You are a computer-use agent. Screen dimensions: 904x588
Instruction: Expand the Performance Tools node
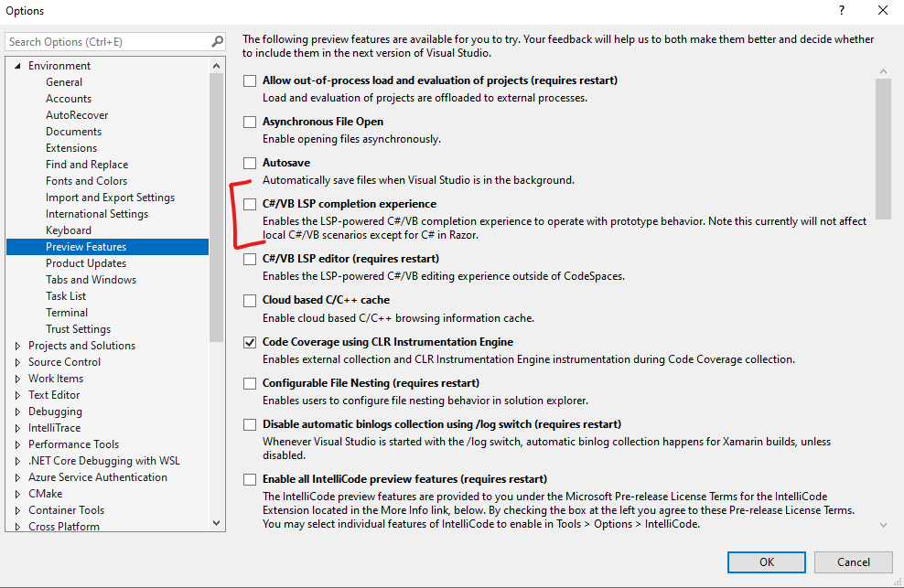coord(17,444)
